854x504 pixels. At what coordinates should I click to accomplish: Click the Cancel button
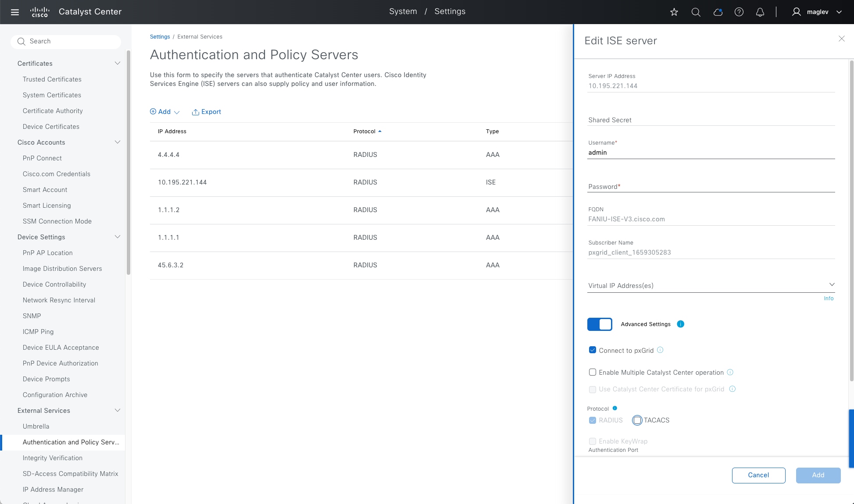(x=758, y=475)
